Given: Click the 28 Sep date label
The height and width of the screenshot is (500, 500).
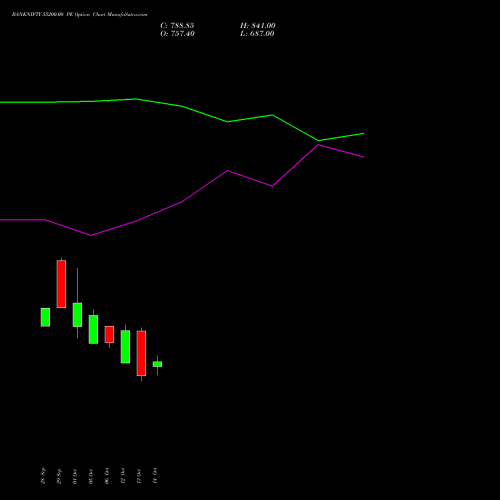Looking at the screenshot, I should [x=43, y=476].
